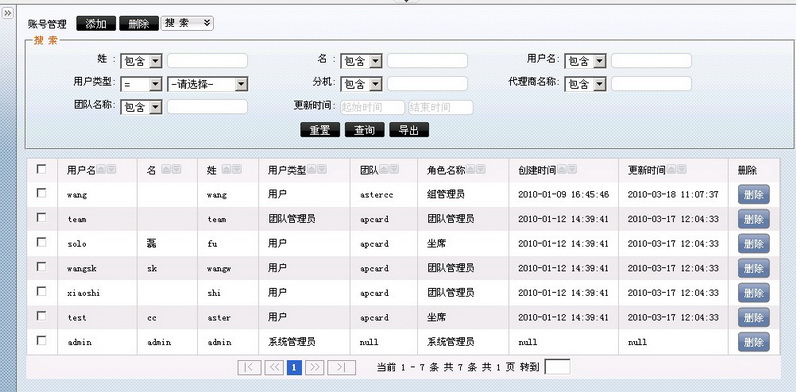This screenshot has width=796, height=392.
Task: Go to last page of results
Action: pos(341,367)
